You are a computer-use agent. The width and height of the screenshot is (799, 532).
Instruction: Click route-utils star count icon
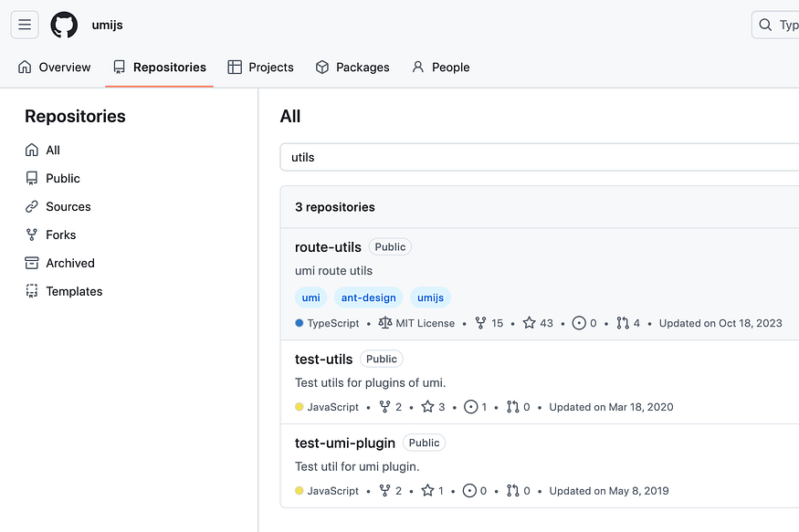point(529,323)
